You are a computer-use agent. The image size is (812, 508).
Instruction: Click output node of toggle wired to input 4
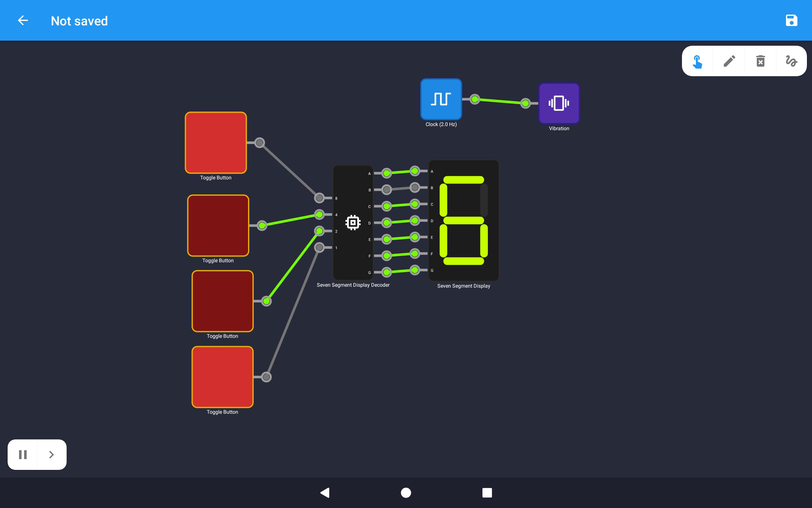(262, 225)
